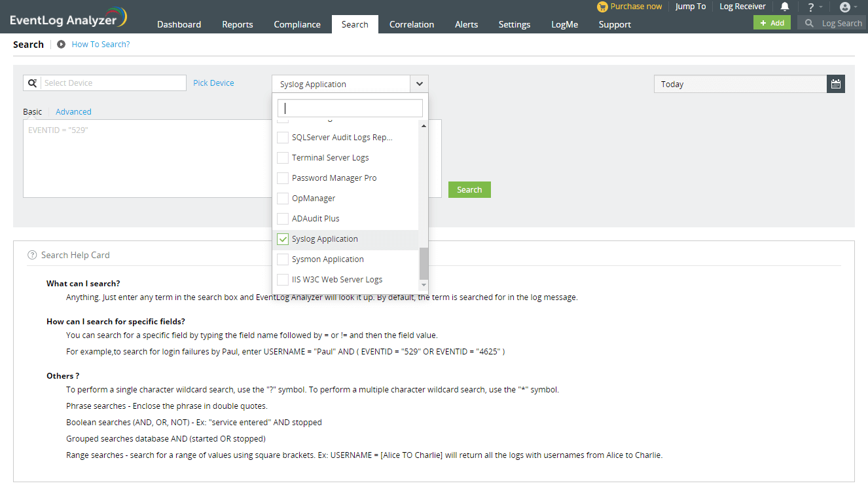Check the Terminal Server Logs checkbox
Screen dimensions: 868x494
(x=282, y=157)
